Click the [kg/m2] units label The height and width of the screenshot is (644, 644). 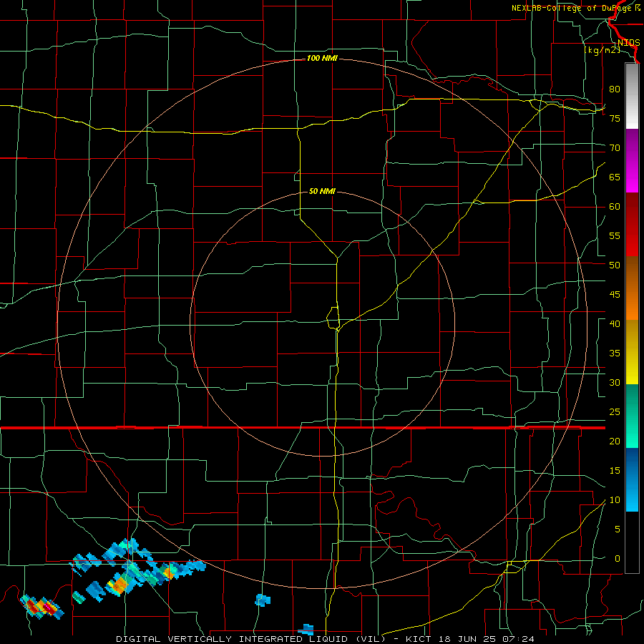tap(602, 50)
